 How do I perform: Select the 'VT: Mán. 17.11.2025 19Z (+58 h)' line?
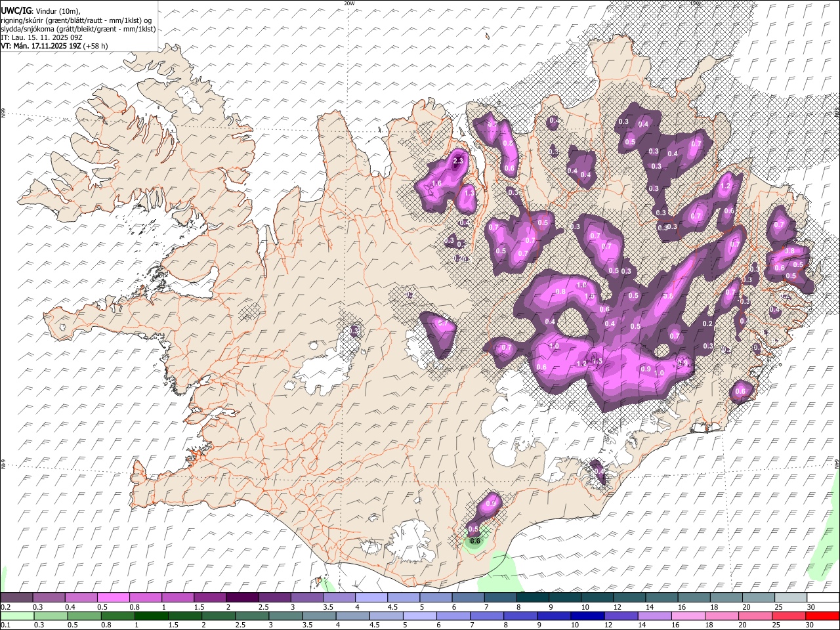(x=54, y=46)
